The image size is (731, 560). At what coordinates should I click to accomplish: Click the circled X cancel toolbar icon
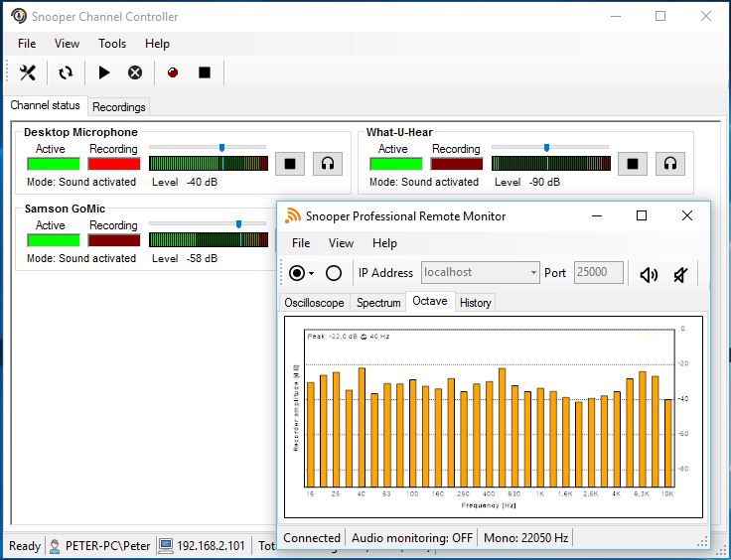pyautogui.click(x=135, y=72)
